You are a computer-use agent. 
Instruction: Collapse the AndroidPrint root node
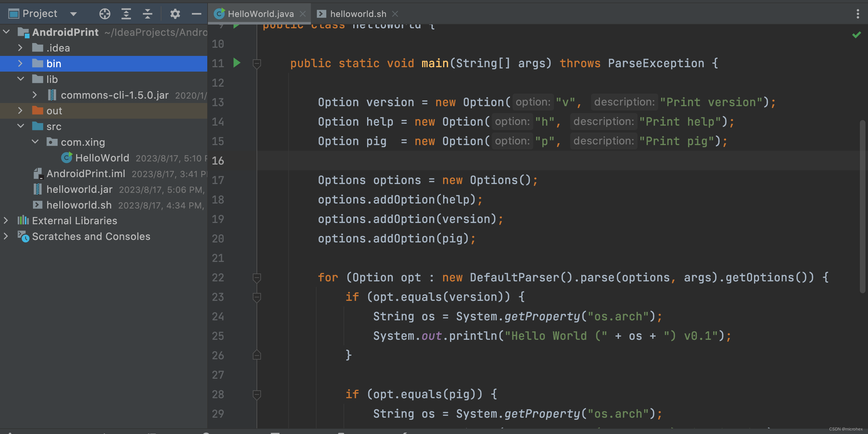6,32
